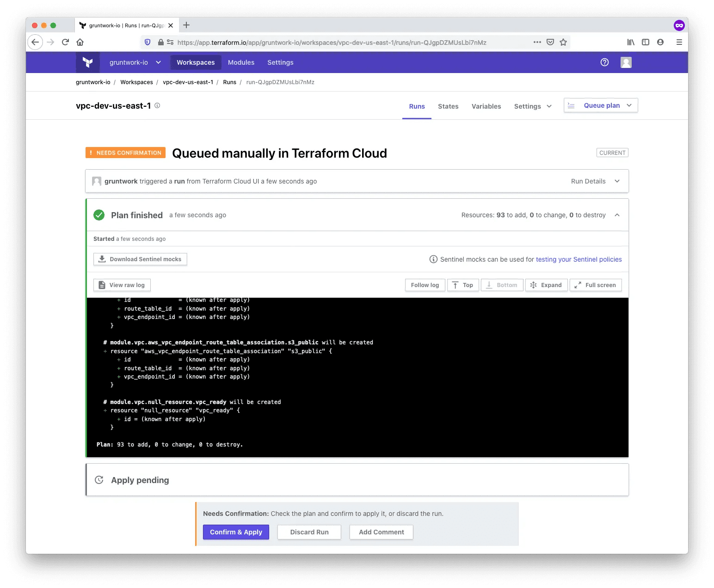Open the gruntwork-io organization dropdown
Viewport: 714px width, 588px height.
pos(135,62)
